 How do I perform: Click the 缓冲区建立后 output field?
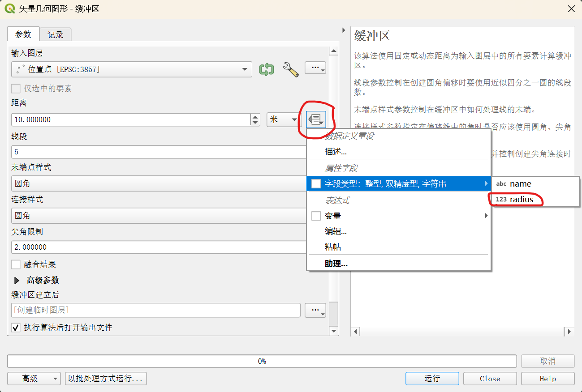click(x=156, y=310)
